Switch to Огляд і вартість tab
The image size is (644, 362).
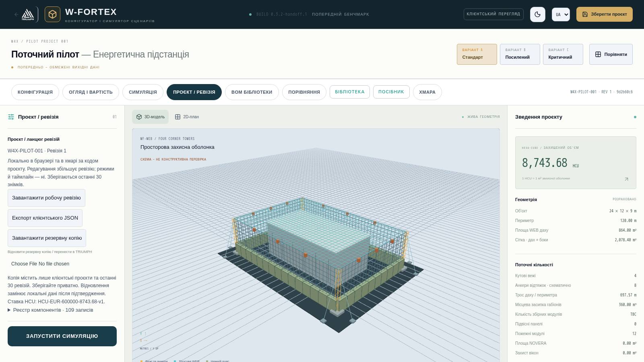(x=91, y=92)
